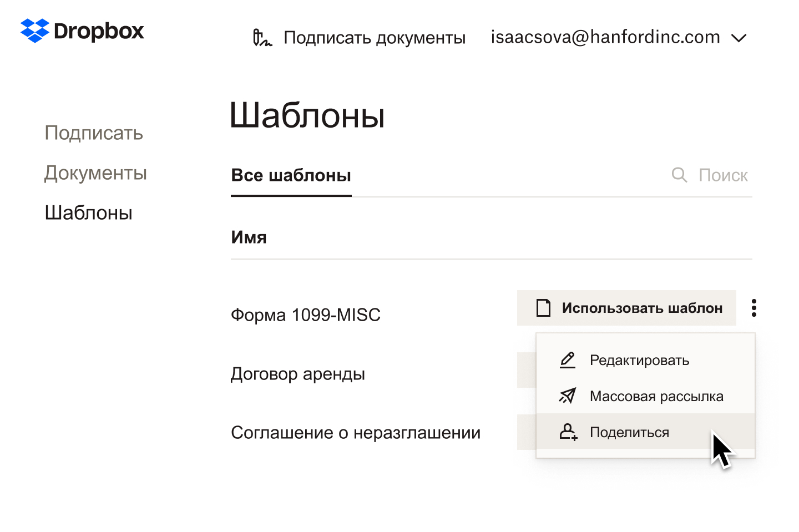Go to Подписать in sidebar
Viewport: 799px width, 532px height.
[94, 133]
